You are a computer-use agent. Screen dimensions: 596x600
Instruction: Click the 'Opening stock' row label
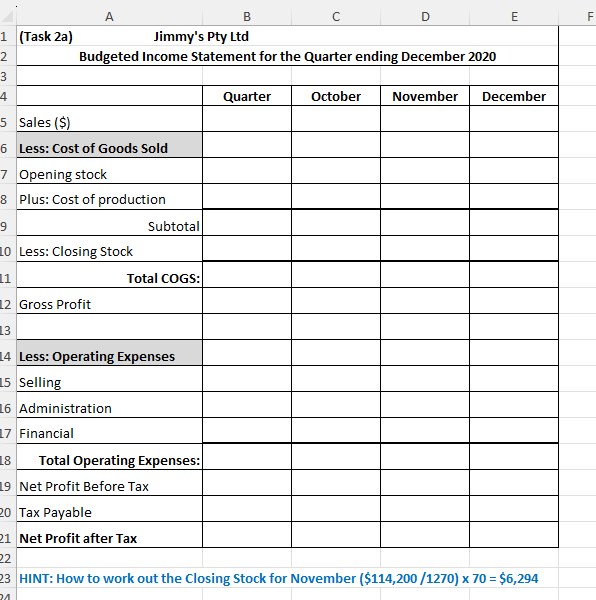(63, 174)
